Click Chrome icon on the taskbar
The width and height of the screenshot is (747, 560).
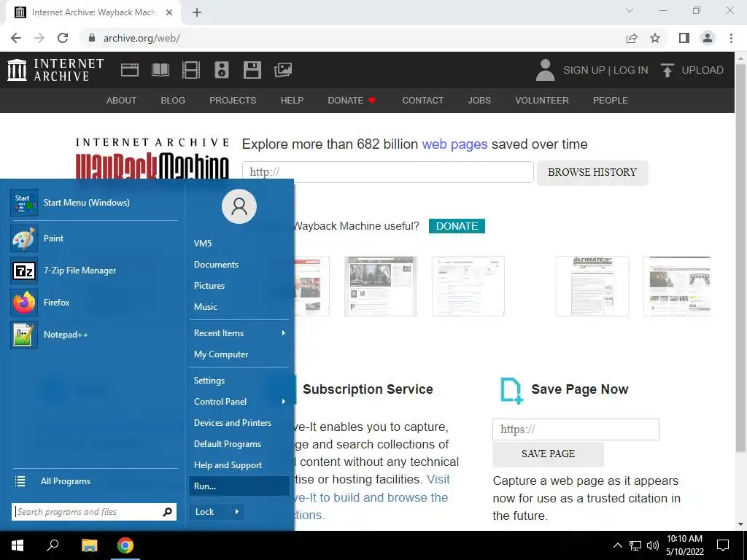pyautogui.click(x=125, y=545)
